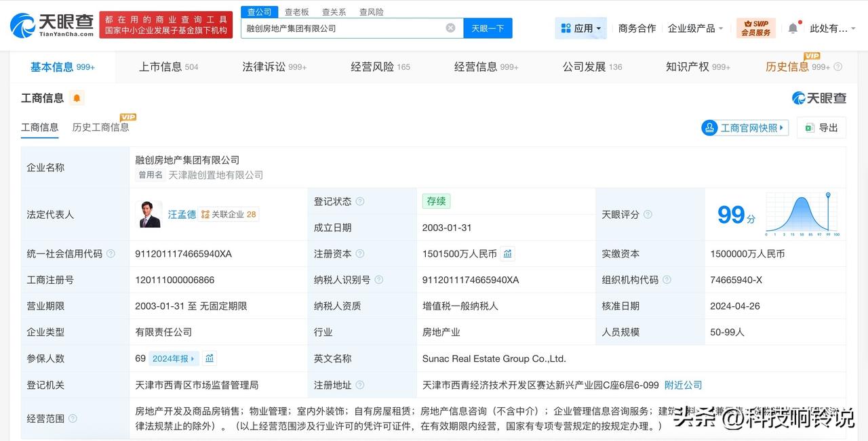Image resolution: width=868 pixels, height=441 pixels.
Task: Click the red promotional banner in header
Action: [x=166, y=24]
